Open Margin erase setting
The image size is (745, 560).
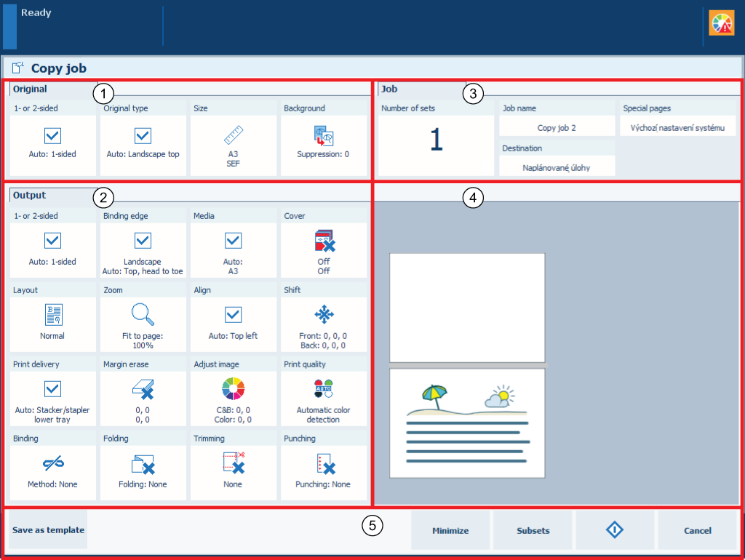tap(143, 391)
